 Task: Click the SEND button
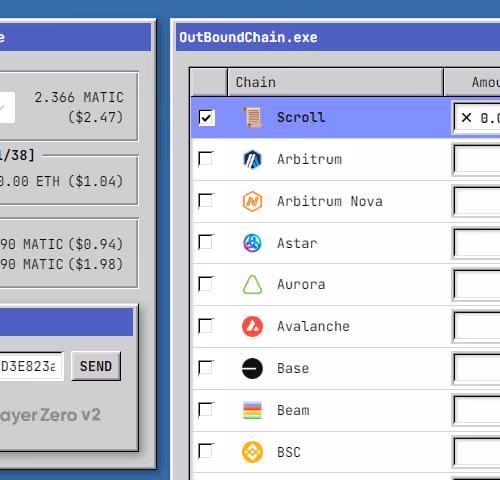pos(96,366)
